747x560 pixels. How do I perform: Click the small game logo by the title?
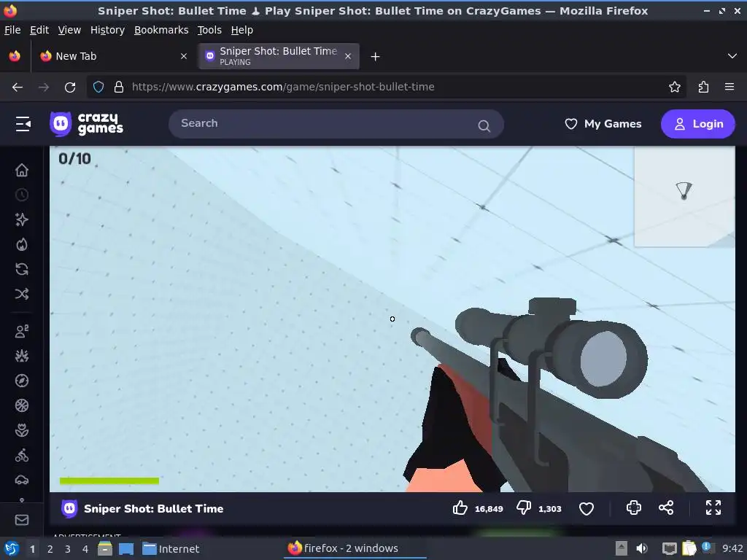coord(69,508)
